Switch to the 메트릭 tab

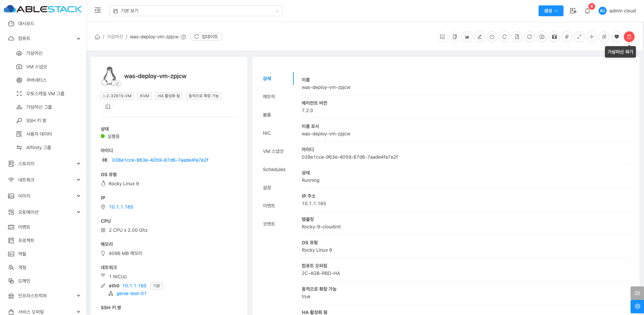[269, 97]
